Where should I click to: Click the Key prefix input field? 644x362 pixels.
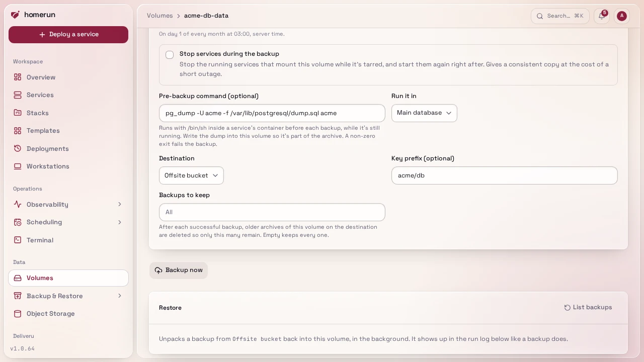click(x=505, y=175)
